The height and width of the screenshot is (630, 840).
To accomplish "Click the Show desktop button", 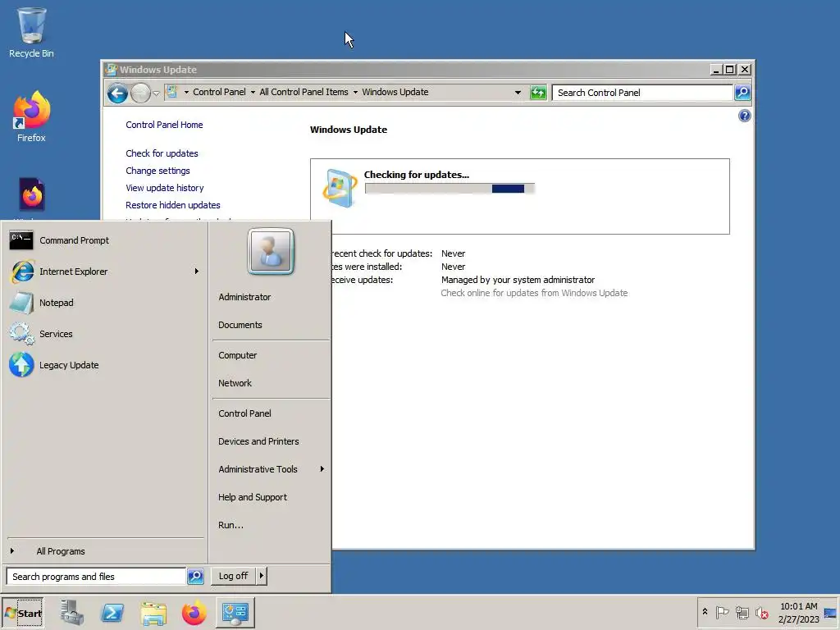I will [830, 613].
